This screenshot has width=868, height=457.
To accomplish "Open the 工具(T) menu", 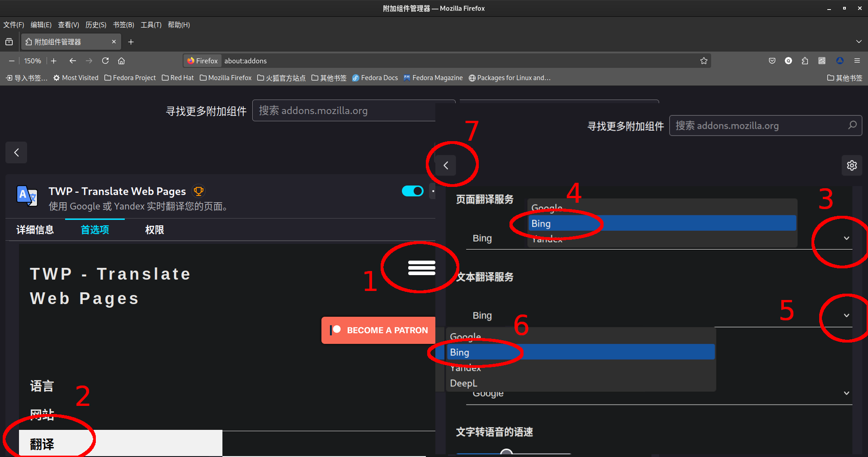I will pyautogui.click(x=151, y=25).
